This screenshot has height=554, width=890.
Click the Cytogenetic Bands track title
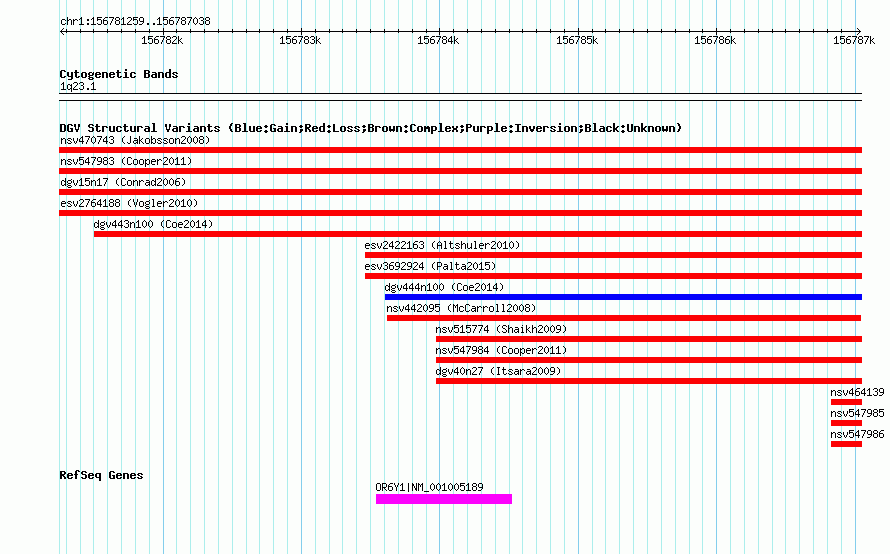click(x=119, y=74)
